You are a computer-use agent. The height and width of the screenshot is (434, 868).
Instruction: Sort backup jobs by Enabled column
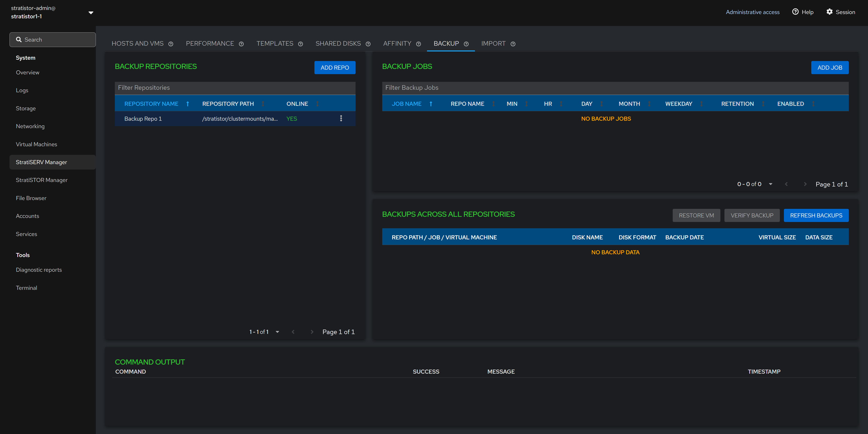pos(813,104)
